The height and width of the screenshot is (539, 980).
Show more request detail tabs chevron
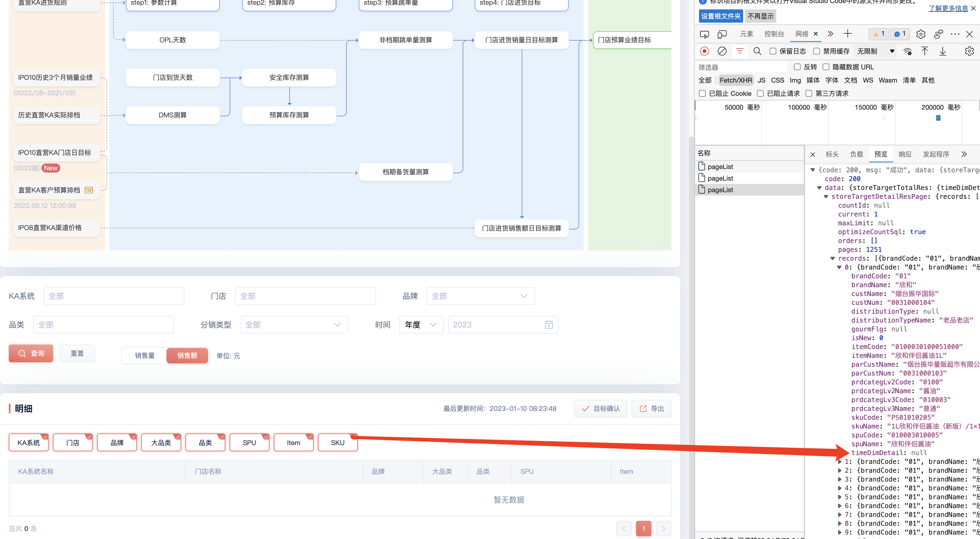(964, 154)
